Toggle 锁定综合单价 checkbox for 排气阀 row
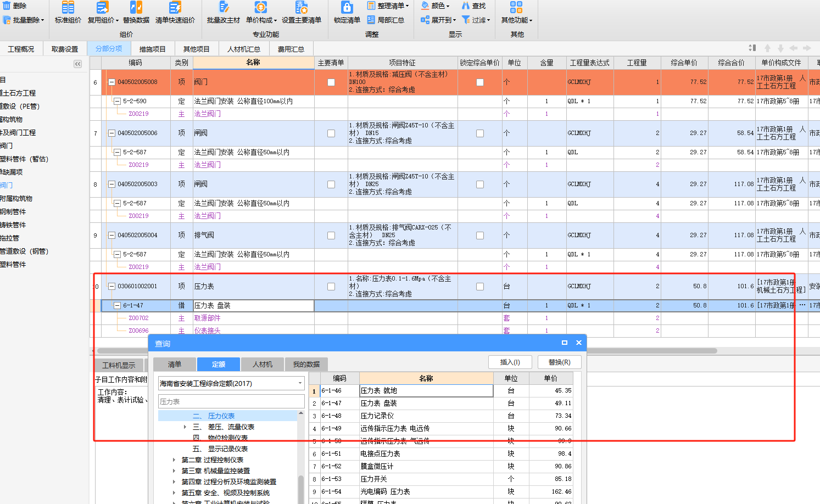The height and width of the screenshot is (504, 820). [x=480, y=236]
